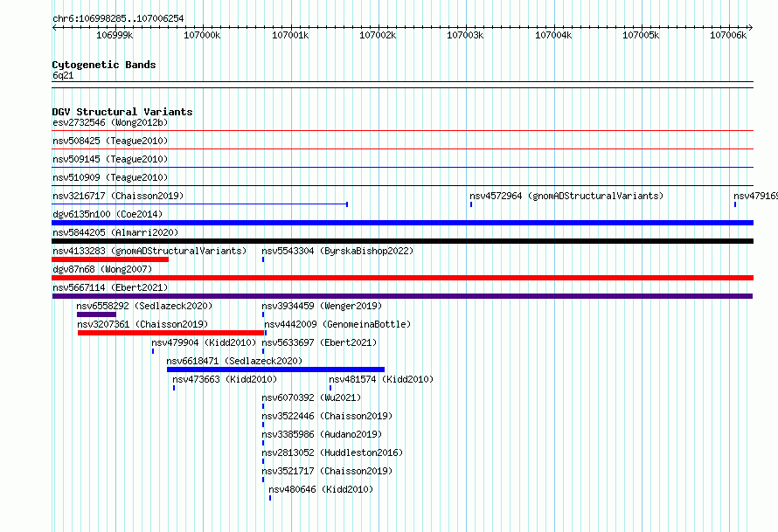Click the 107002k ruler tick label
This screenshot has height=532, width=778.
click(x=378, y=35)
